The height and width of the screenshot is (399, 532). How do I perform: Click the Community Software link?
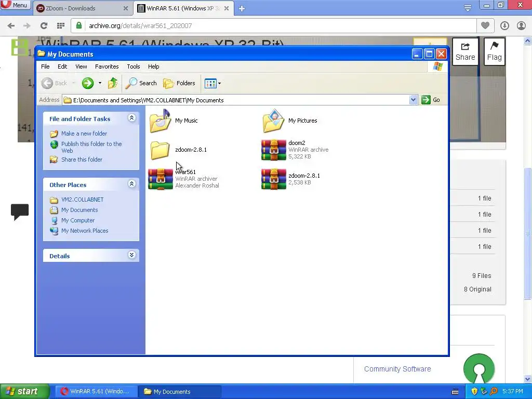(x=397, y=369)
